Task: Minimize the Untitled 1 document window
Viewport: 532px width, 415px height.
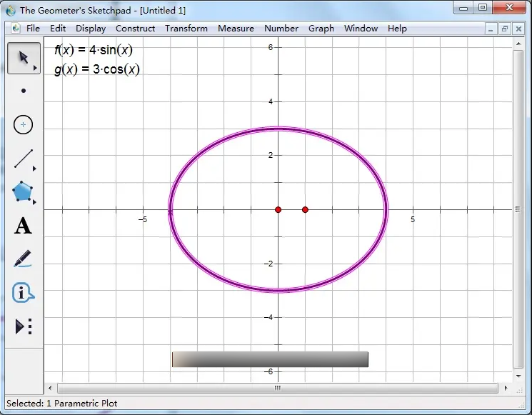Action: pos(491,29)
